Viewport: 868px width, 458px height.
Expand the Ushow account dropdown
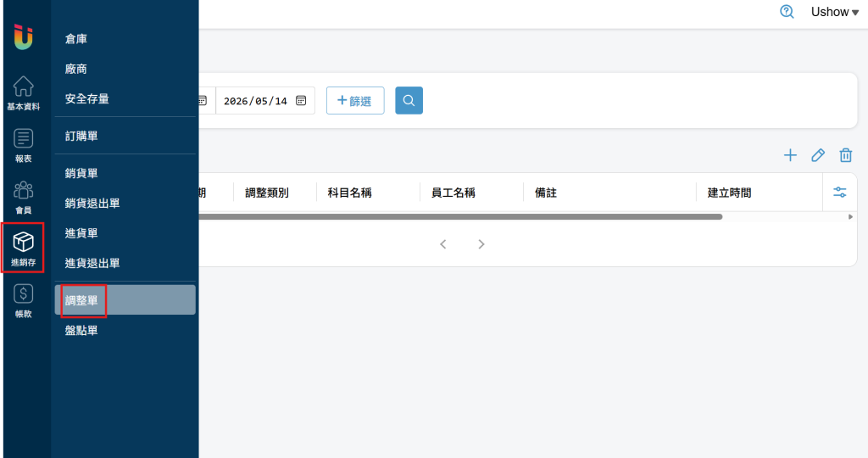[x=834, y=12]
